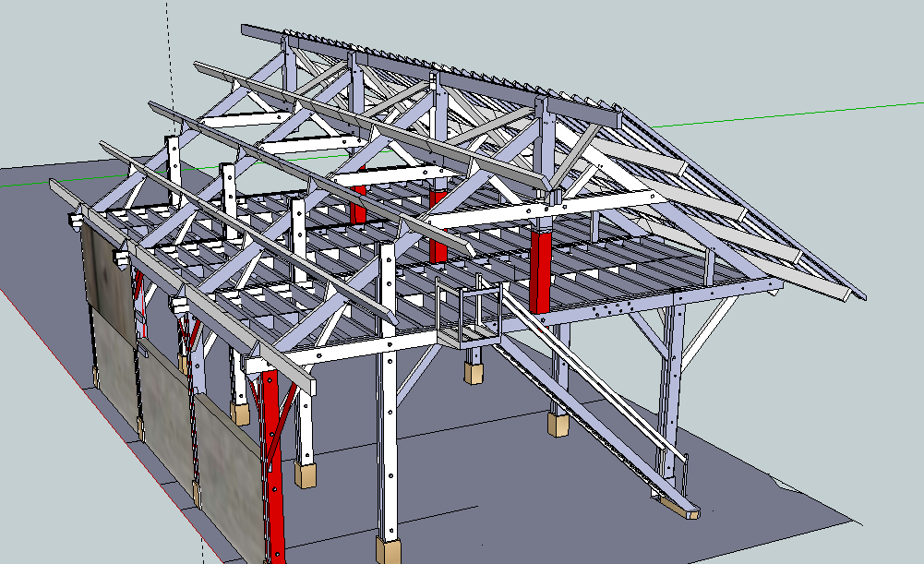Click the staircase handrail

click(591, 369)
